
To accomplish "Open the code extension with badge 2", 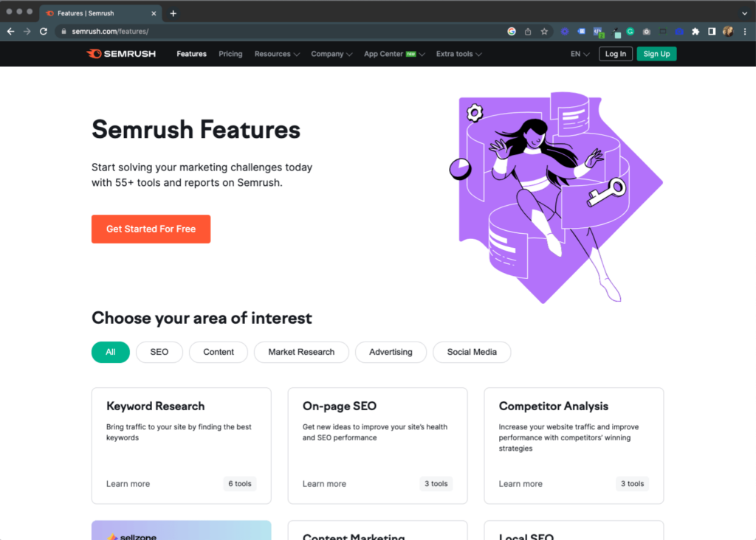I will (598, 32).
